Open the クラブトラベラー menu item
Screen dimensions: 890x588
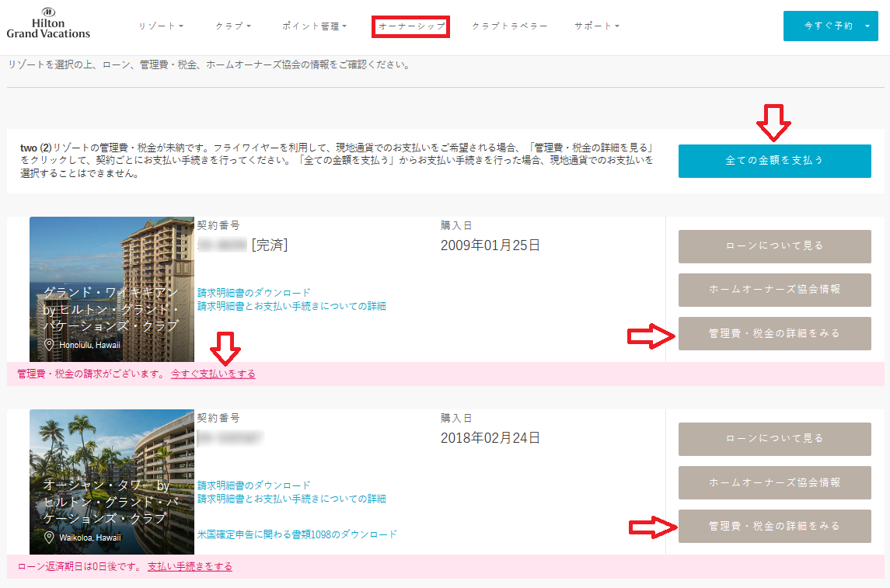(510, 26)
